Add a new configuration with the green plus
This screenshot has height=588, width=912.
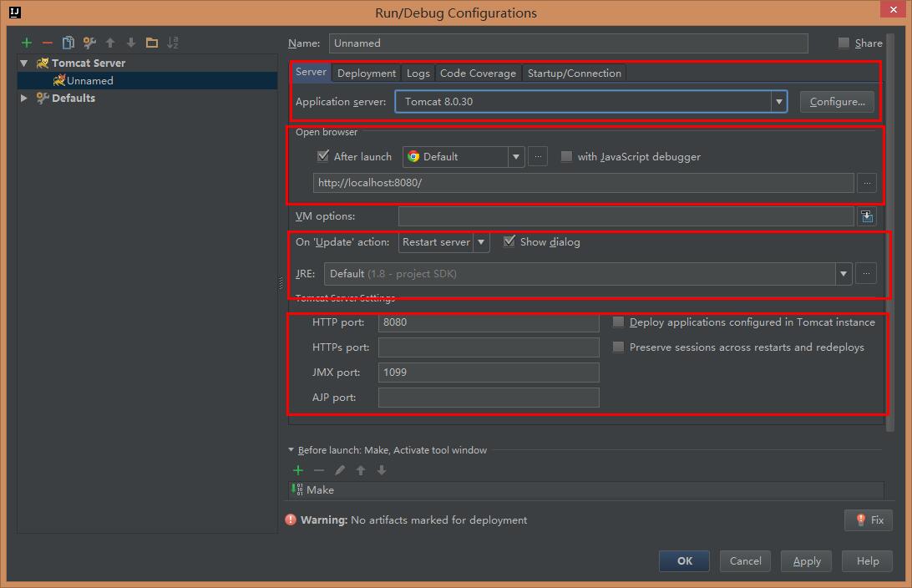click(x=26, y=43)
